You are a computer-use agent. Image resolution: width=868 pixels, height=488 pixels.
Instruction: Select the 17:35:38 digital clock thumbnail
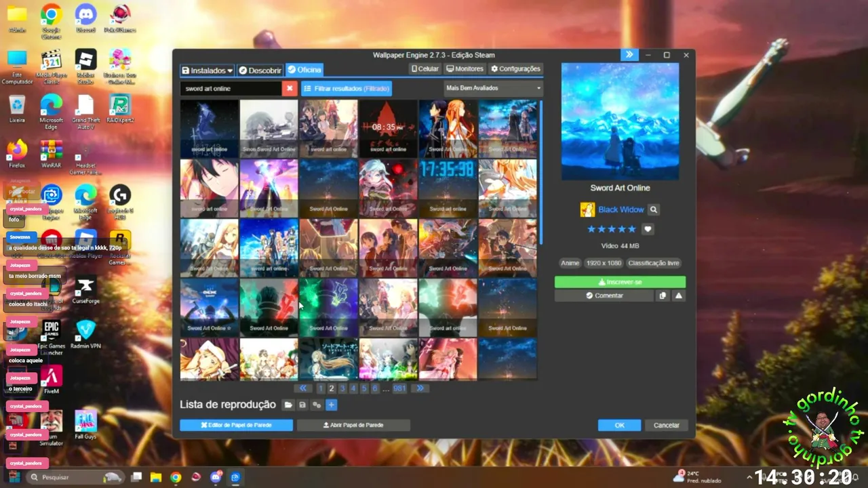448,188
